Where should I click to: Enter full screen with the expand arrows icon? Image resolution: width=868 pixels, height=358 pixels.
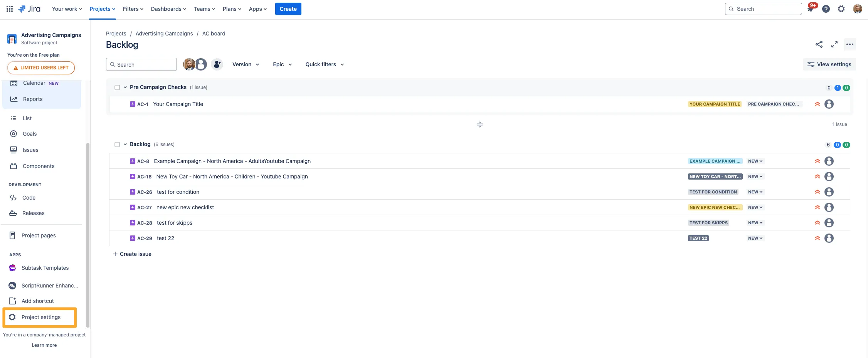coord(834,44)
